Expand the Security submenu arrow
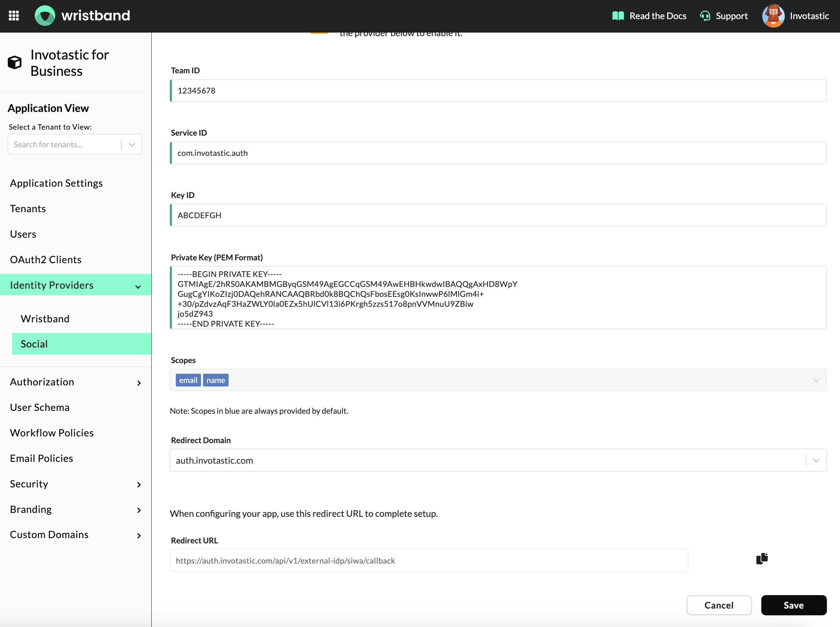This screenshot has height=627, width=840. (139, 485)
